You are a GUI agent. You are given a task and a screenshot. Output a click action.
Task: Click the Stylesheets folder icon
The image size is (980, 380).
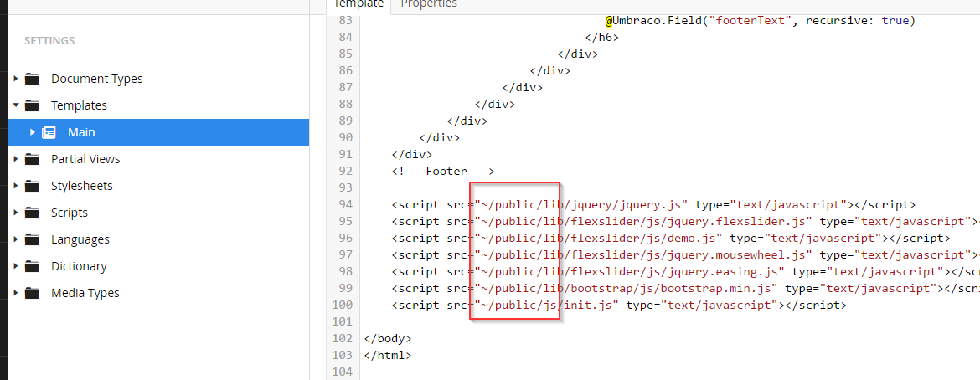32,187
